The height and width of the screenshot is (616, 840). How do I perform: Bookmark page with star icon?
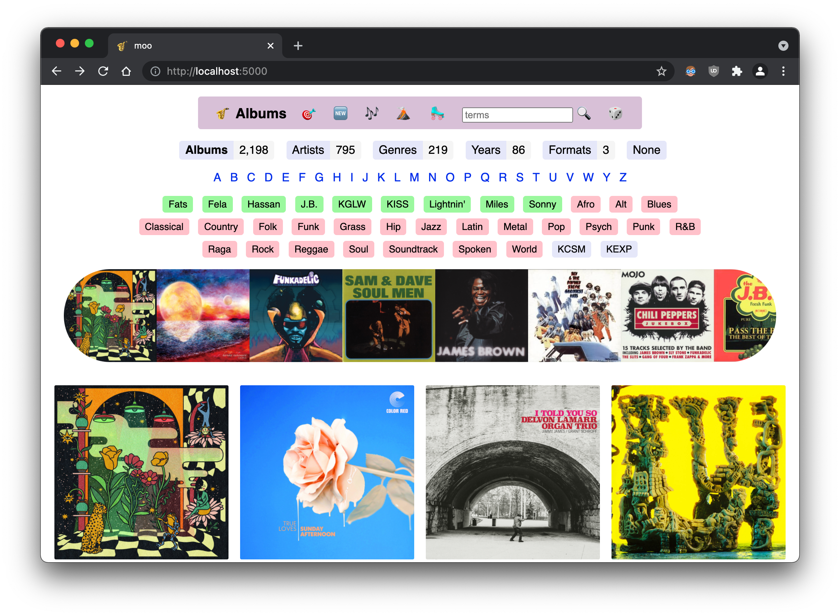(x=661, y=71)
